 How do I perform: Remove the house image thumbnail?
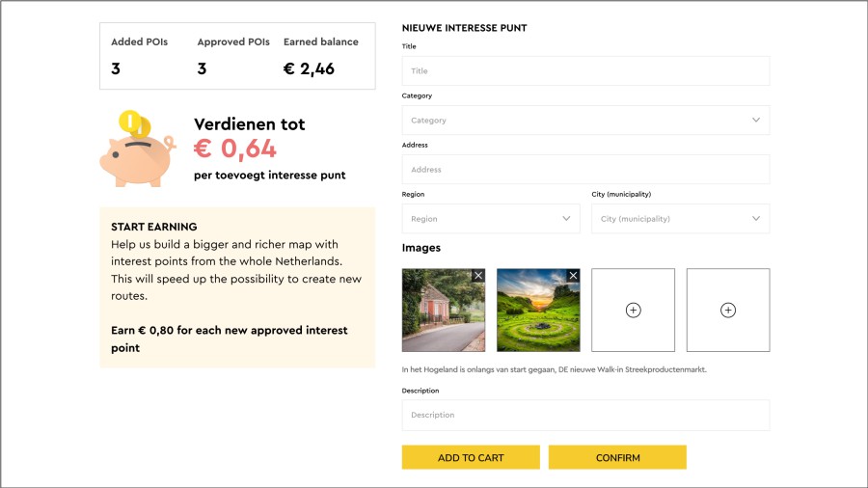point(478,276)
